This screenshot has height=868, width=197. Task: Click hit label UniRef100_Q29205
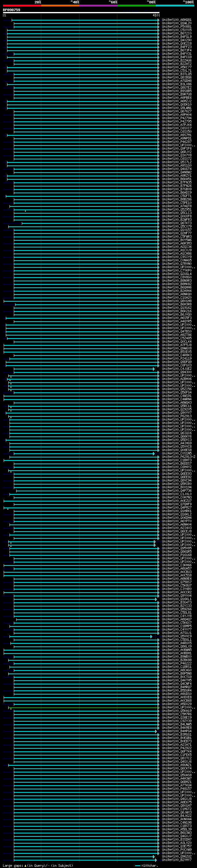(x=176, y=410)
